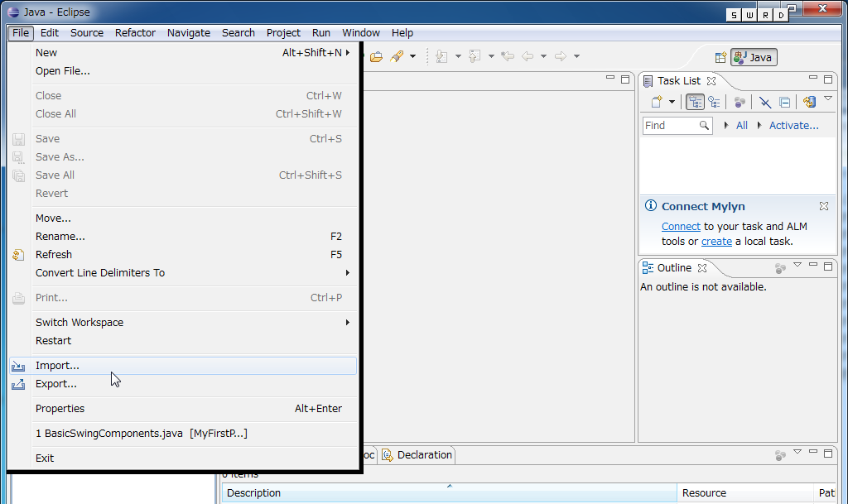The image size is (848, 504).
Task: Dismiss the Connect Mylyn notice
Action: (824, 206)
